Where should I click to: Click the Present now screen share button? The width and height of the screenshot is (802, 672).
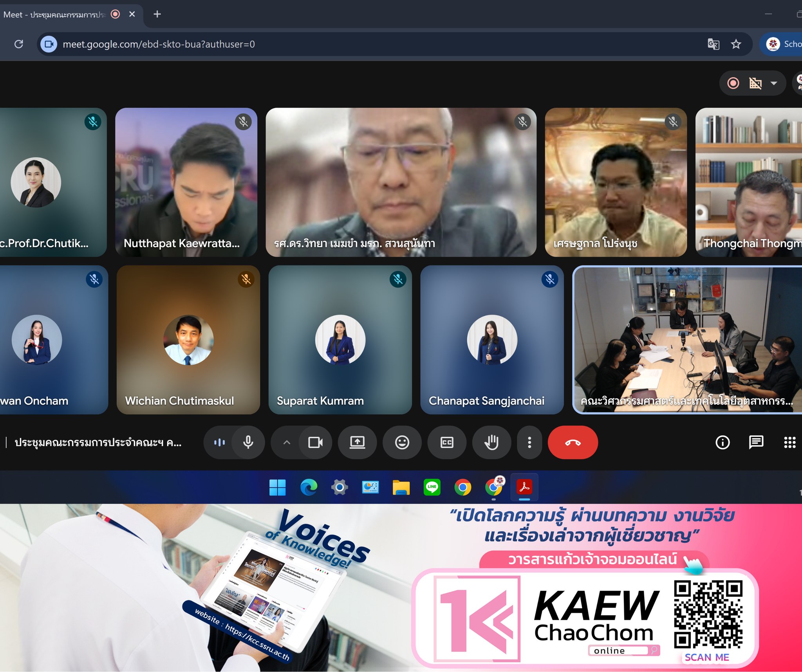click(x=357, y=443)
